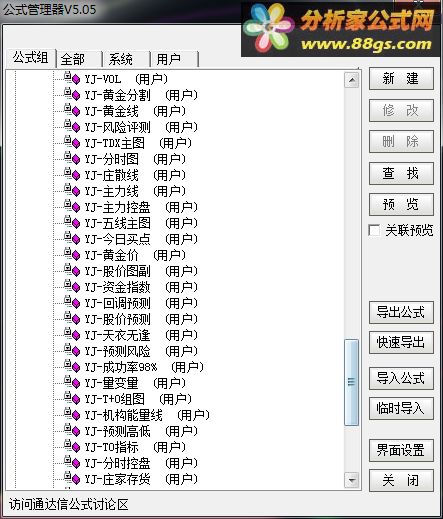Click the vertical scrollbar thumb
The image size is (443, 519).
coord(352,382)
